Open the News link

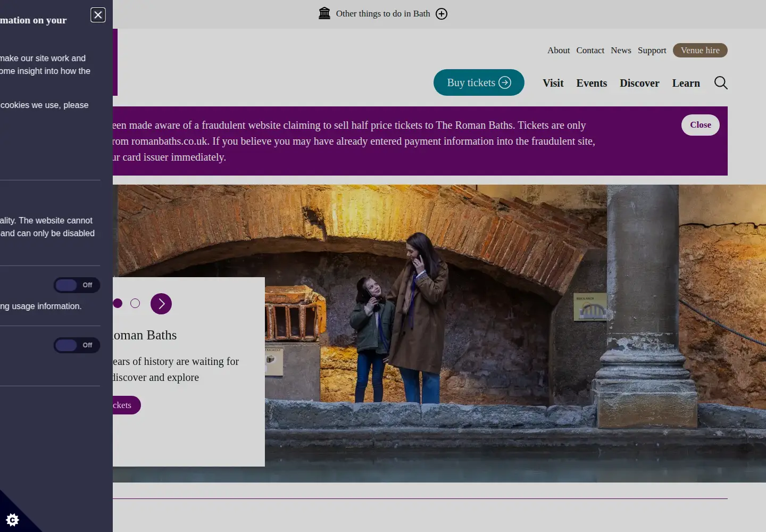coord(621,50)
